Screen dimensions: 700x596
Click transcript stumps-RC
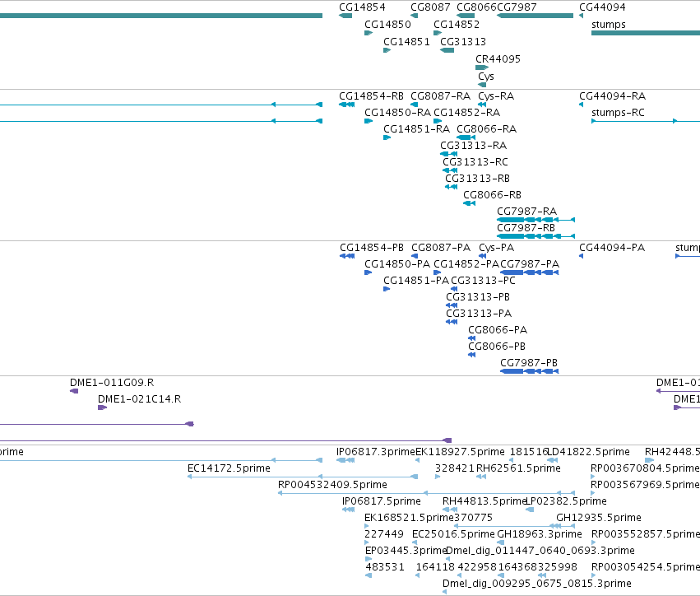pyautogui.click(x=646, y=121)
